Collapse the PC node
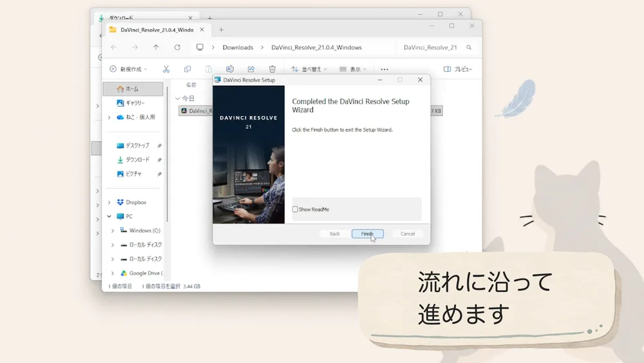This screenshot has height=363, width=644. point(109,216)
